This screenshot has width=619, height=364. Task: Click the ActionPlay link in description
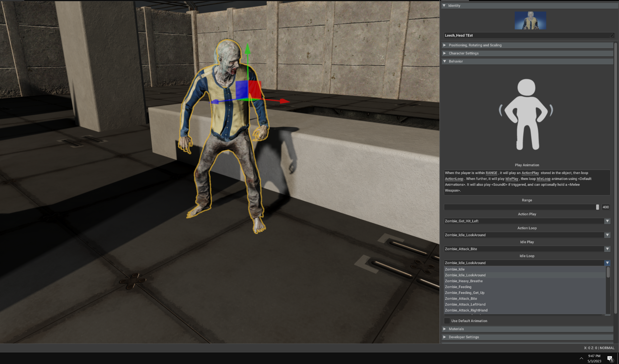530,173
